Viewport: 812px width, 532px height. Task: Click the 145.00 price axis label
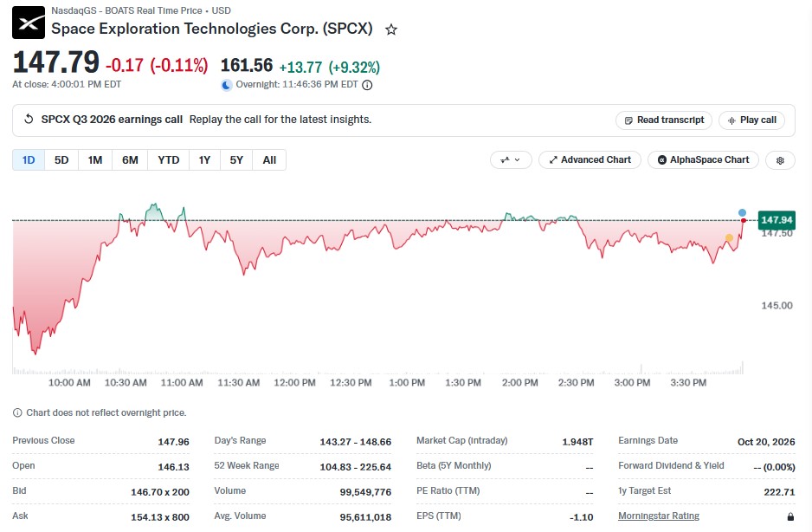pos(777,306)
